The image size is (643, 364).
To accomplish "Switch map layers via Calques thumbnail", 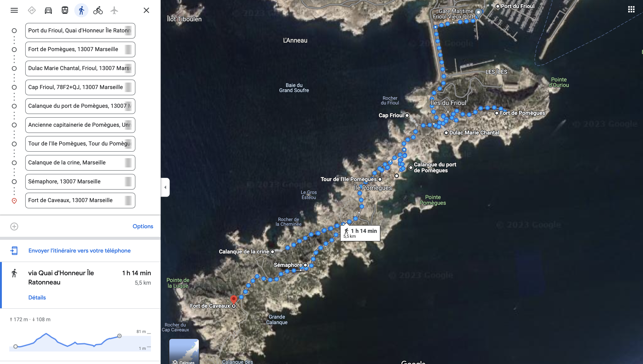I will 184,352.
